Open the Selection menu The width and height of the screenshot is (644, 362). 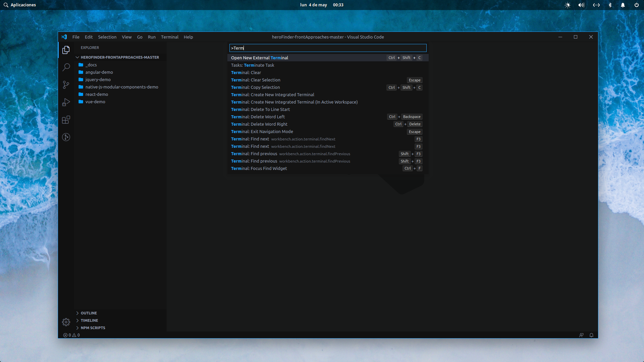click(107, 37)
